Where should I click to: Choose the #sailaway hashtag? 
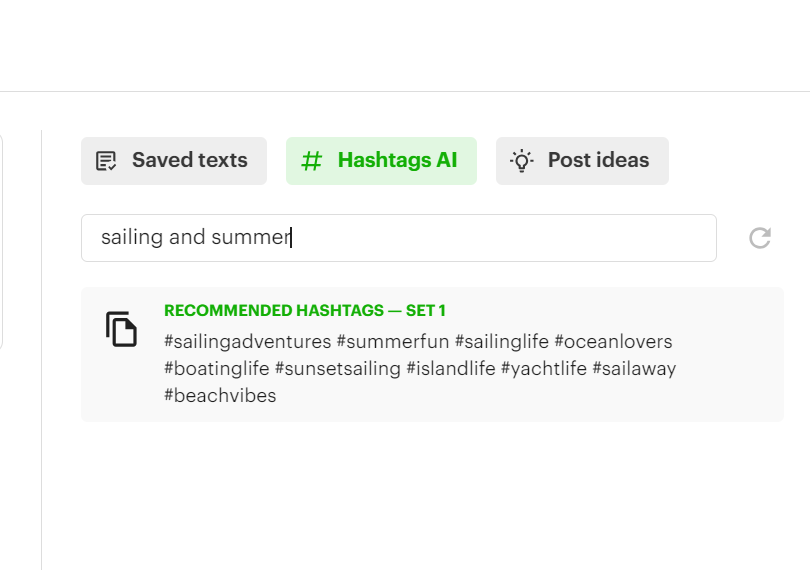pos(634,369)
